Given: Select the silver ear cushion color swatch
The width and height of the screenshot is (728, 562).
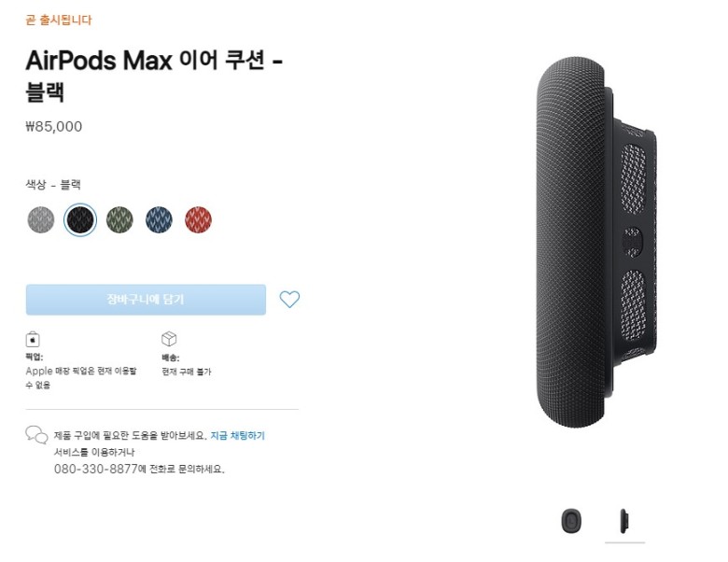Looking at the screenshot, I should (41, 219).
